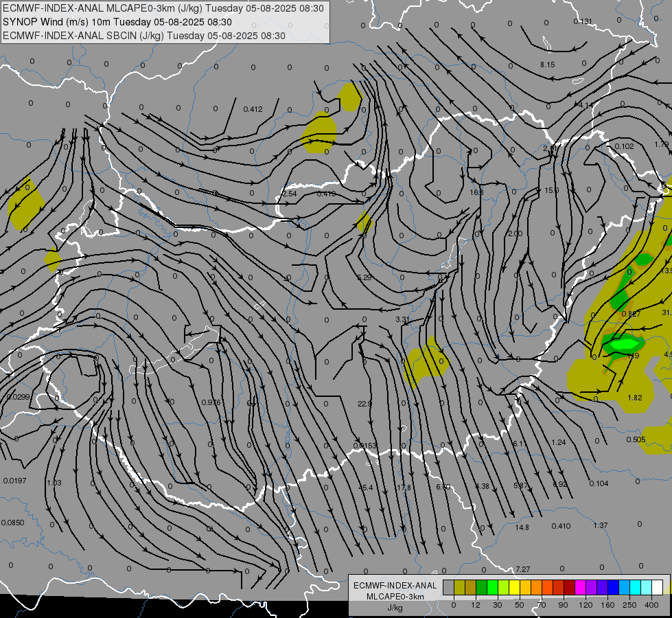Click the 4.14 value on the map
This screenshot has width=672, height=618.
point(586,105)
